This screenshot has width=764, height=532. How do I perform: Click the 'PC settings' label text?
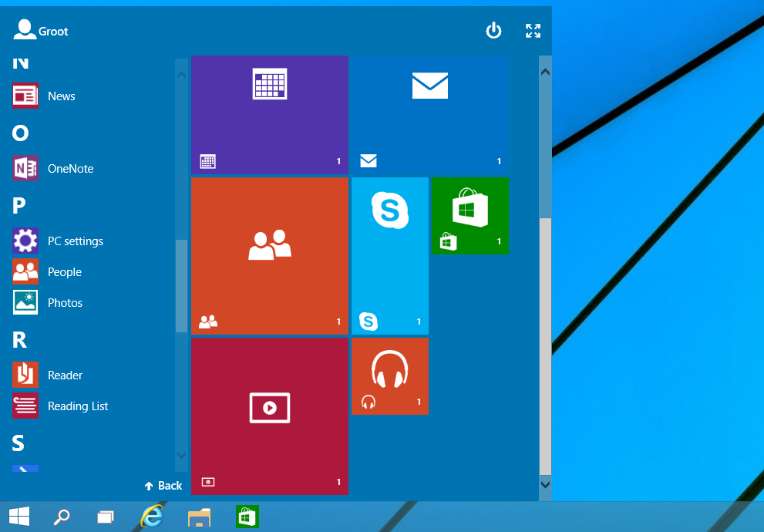[x=76, y=241]
